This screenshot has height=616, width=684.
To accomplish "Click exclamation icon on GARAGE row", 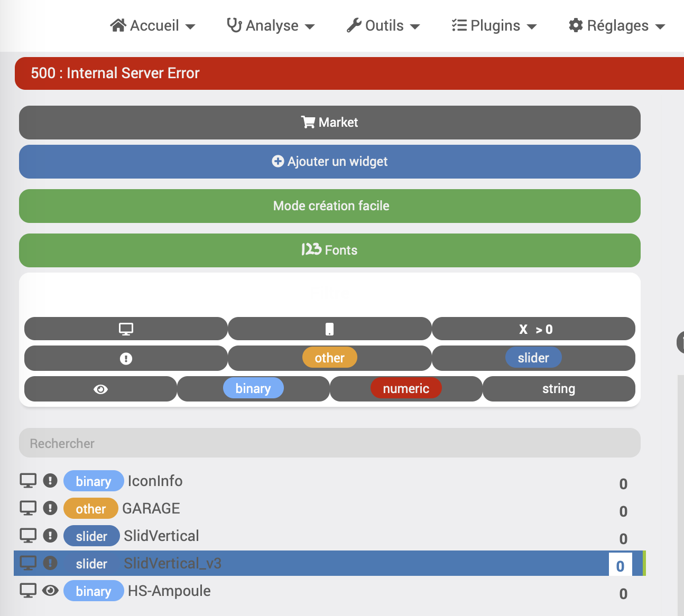I will click(x=50, y=508).
